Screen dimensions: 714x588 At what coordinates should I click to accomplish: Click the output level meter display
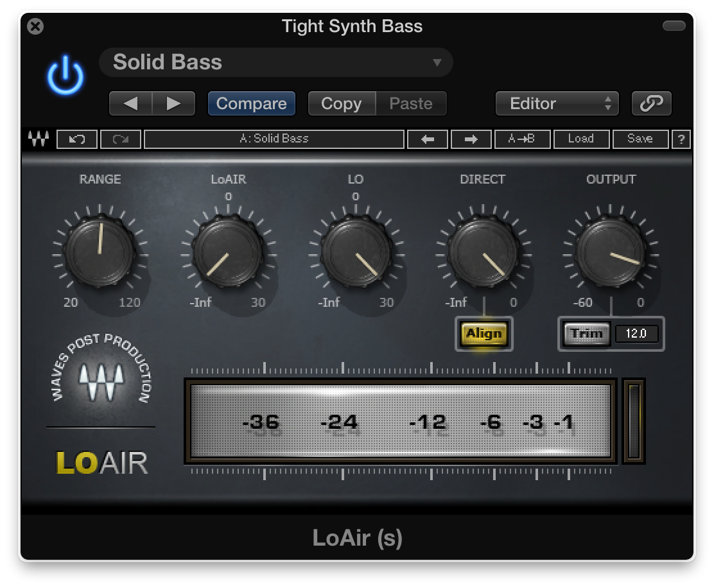tap(401, 421)
